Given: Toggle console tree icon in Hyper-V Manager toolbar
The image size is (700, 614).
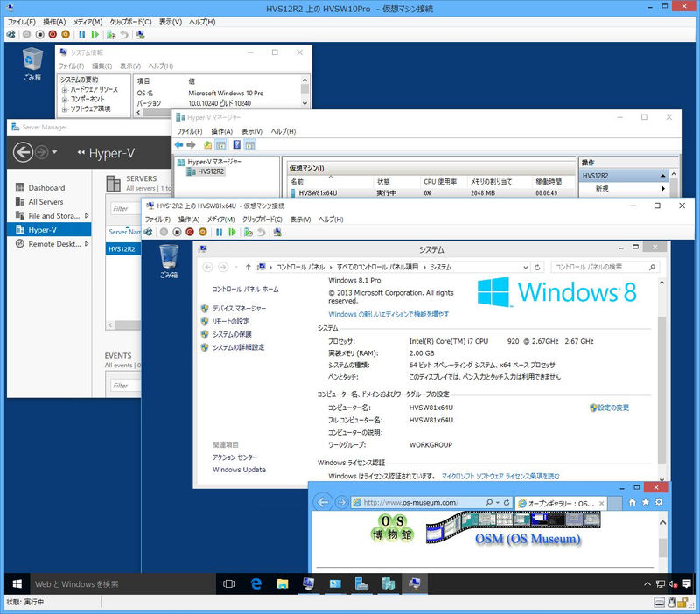Looking at the screenshot, I should pyautogui.click(x=221, y=144).
